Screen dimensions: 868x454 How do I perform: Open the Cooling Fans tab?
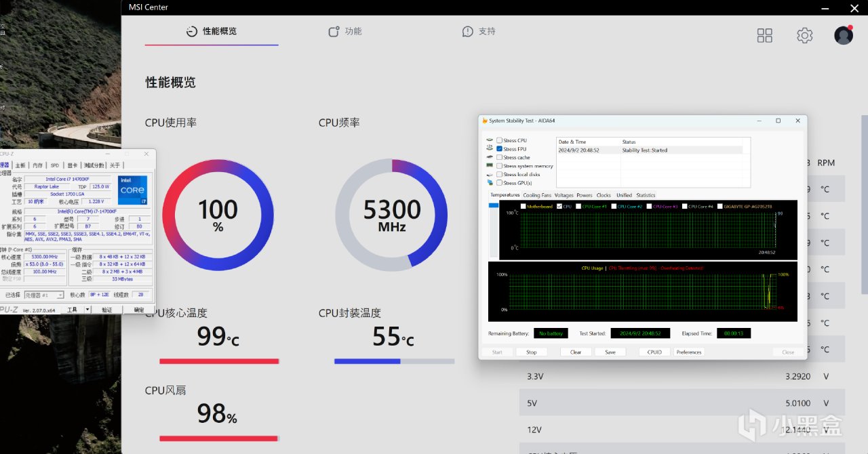coord(537,195)
